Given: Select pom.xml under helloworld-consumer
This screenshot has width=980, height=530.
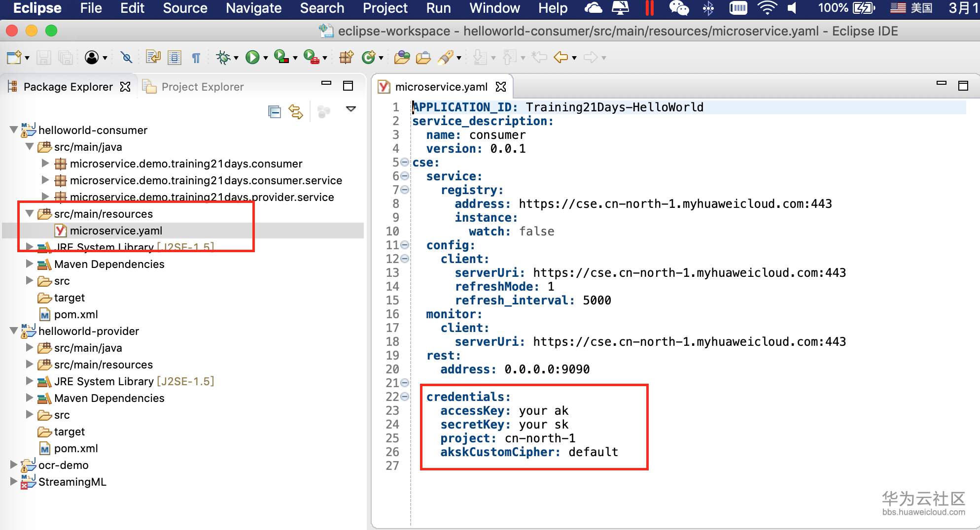Looking at the screenshot, I should (76, 314).
